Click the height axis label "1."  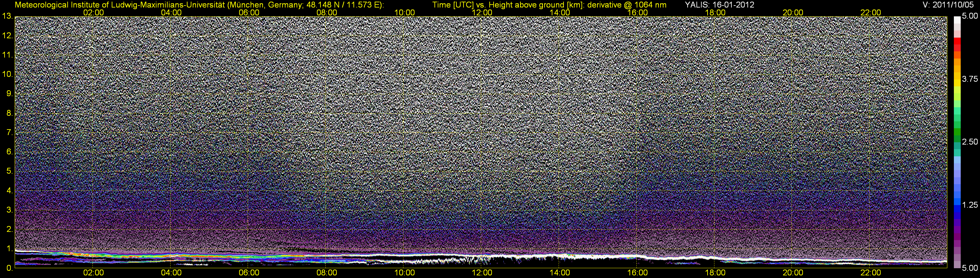pos(9,249)
